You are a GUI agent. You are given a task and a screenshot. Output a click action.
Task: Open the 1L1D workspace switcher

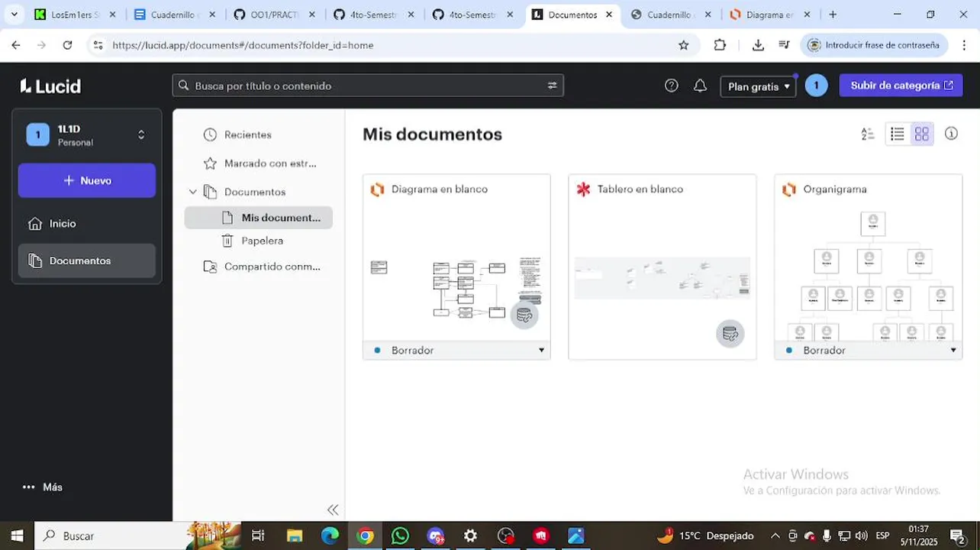tap(86, 135)
